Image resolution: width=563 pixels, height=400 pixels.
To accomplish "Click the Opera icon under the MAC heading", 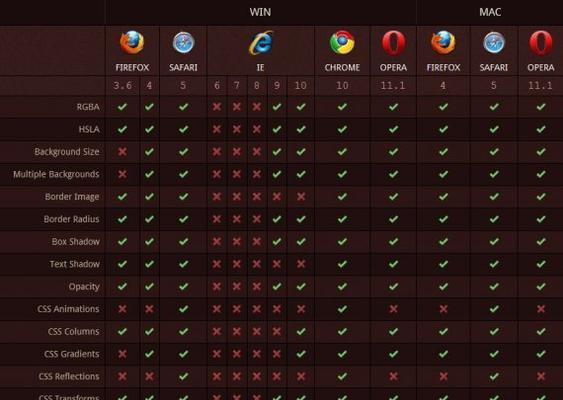I will (x=541, y=43).
